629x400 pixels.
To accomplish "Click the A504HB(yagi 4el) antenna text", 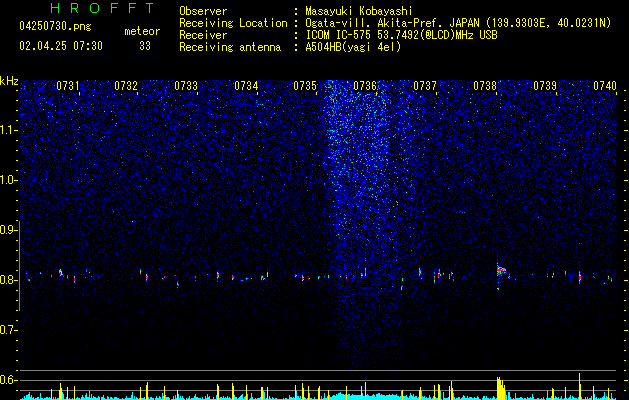I will coord(353,47).
